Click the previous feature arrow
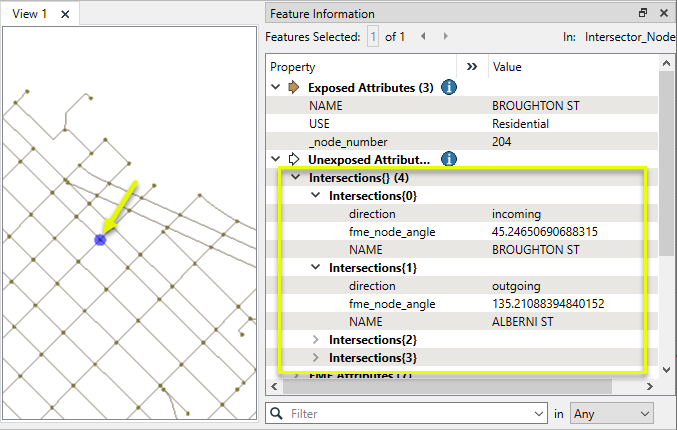The height and width of the screenshot is (430, 677). coord(422,37)
